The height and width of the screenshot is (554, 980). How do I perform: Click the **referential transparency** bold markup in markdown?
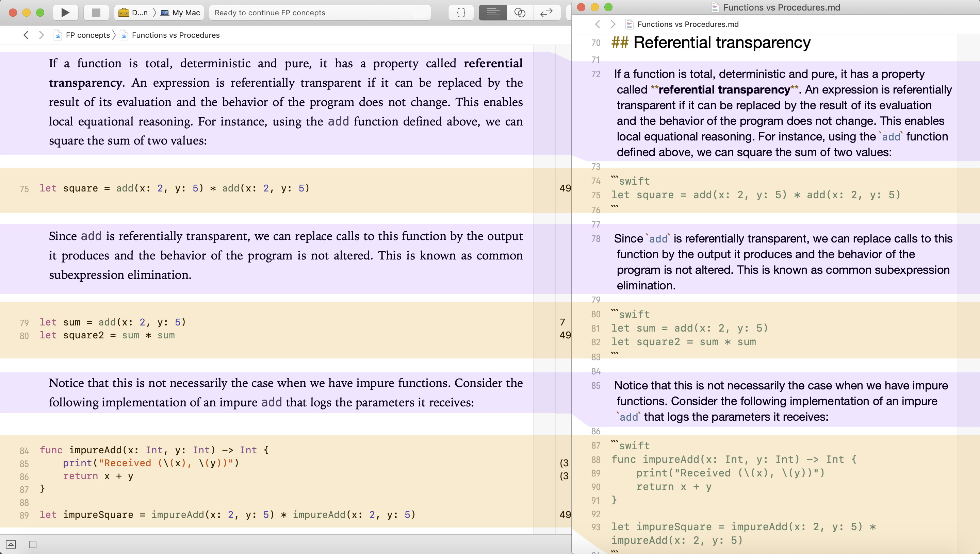point(724,90)
